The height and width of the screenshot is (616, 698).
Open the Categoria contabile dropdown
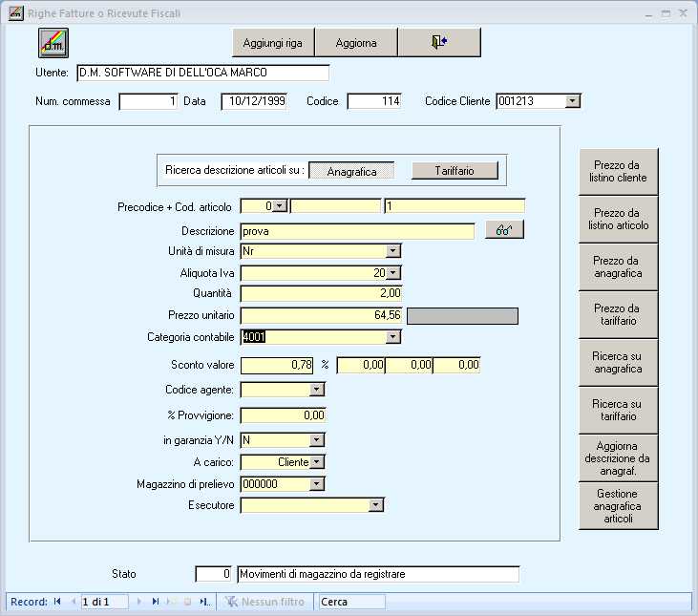pos(392,337)
